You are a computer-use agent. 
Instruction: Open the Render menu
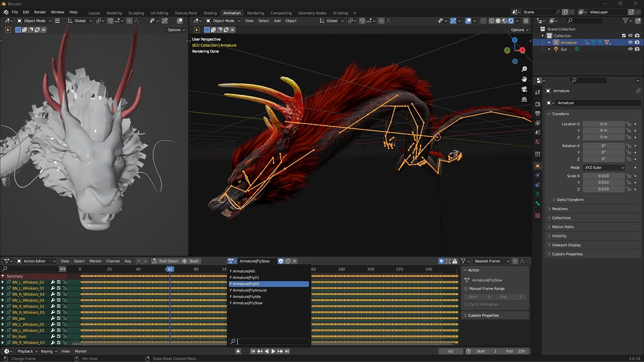(40, 12)
